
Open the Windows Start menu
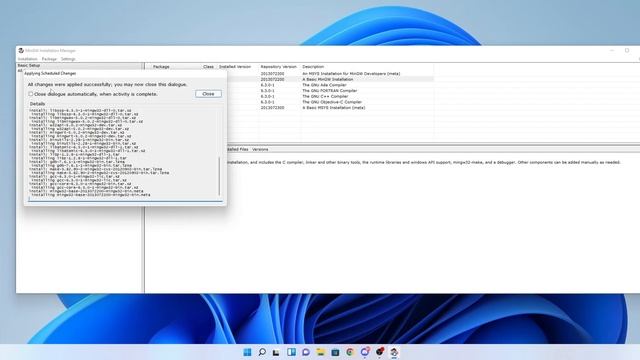coord(247,352)
